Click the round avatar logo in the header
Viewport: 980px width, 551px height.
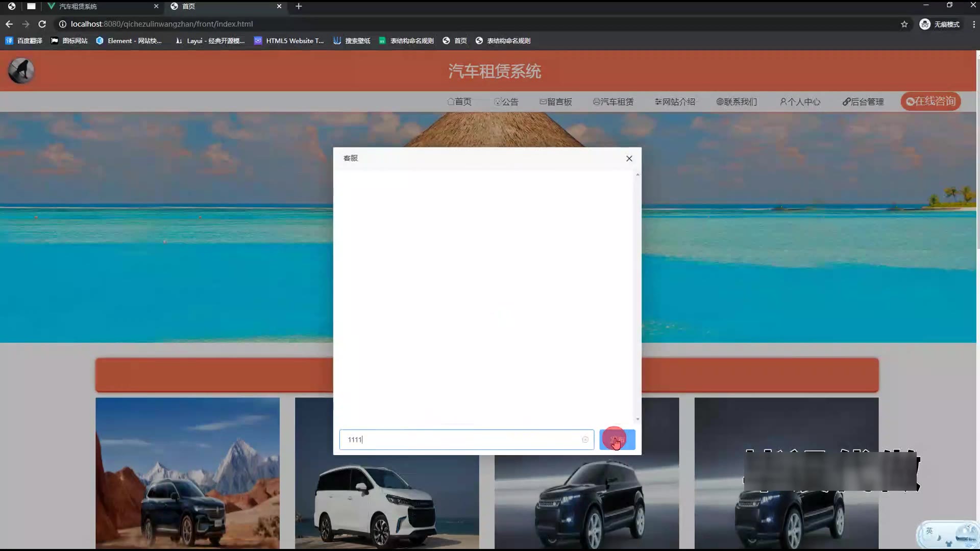click(21, 71)
